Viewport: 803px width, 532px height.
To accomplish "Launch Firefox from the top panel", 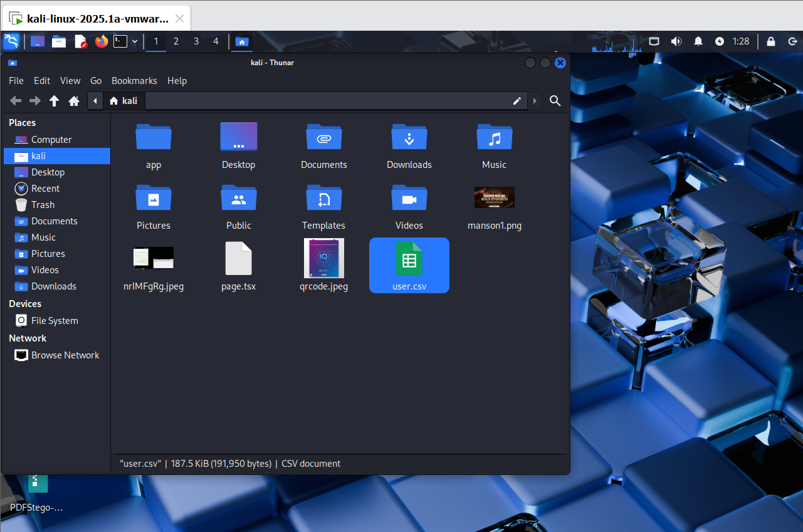I will point(101,41).
